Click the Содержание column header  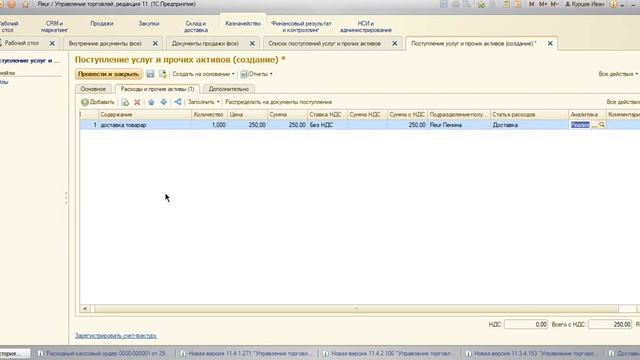coord(144,115)
